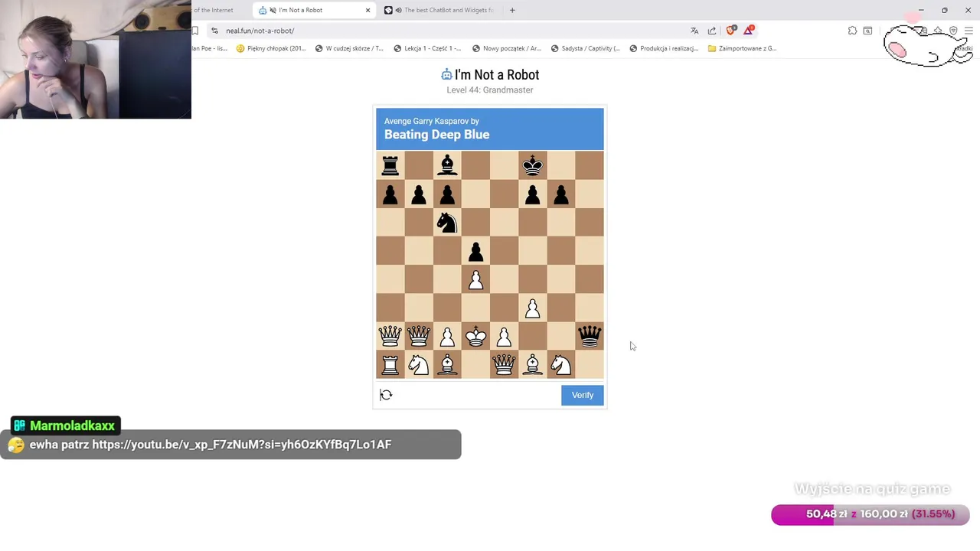Select the white pawn on f3
Image resolution: width=980 pixels, height=551 pixels.
click(x=533, y=308)
